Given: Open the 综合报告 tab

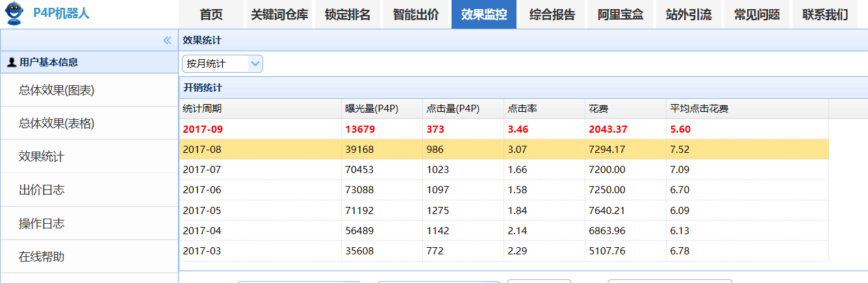Looking at the screenshot, I should [552, 14].
